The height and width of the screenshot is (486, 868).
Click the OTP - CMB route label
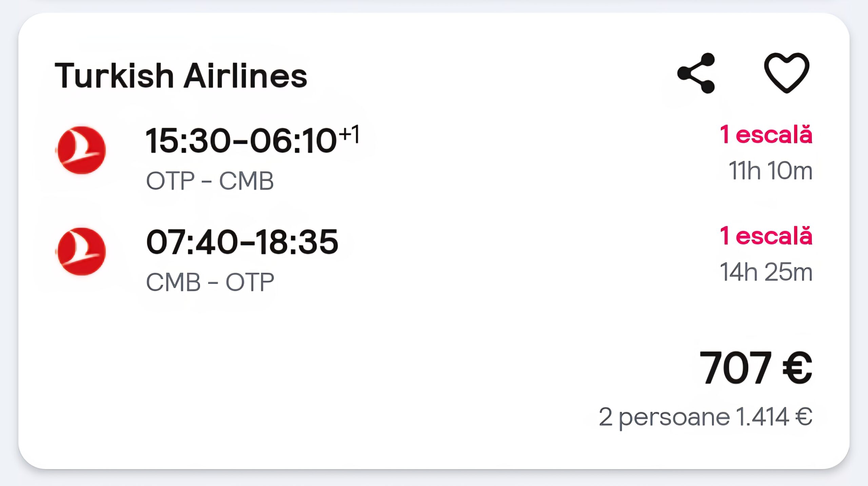(x=210, y=181)
